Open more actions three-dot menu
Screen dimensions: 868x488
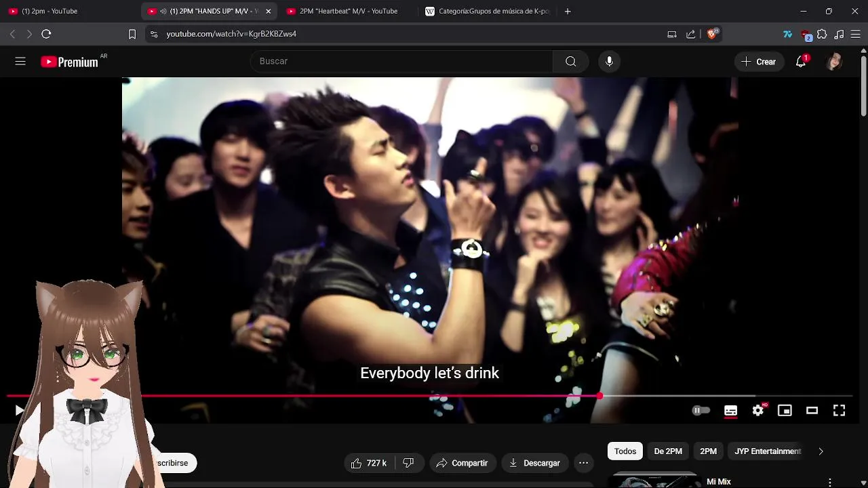tap(583, 463)
